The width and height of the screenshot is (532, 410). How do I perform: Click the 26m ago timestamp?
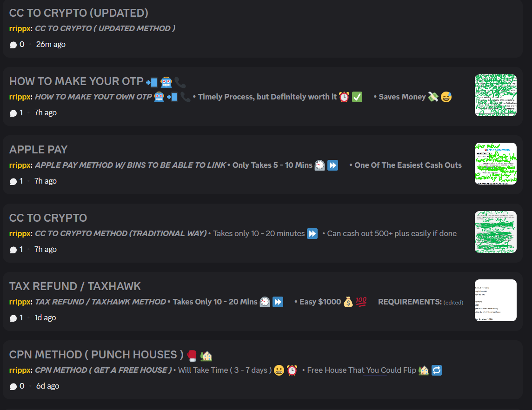(x=51, y=45)
